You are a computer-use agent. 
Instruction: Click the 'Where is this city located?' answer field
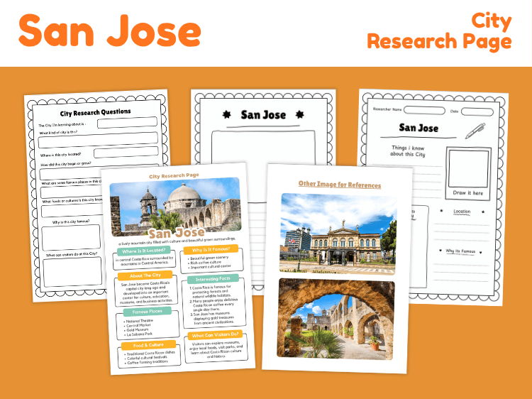click(126, 153)
